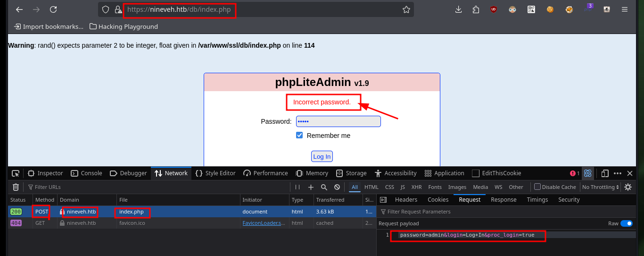This screenshot has height=256, width=644.
Task: Filter requests by XHR type
Action: pyautogui.click(x=416, y=187)
